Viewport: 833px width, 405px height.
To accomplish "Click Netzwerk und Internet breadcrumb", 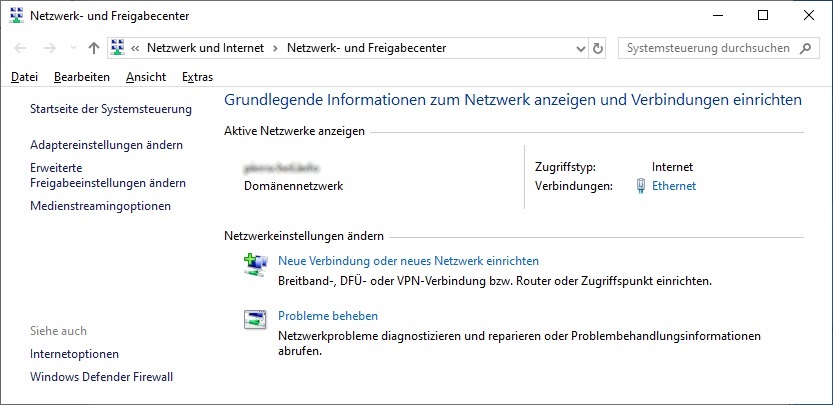I will [x=206, y=48].
